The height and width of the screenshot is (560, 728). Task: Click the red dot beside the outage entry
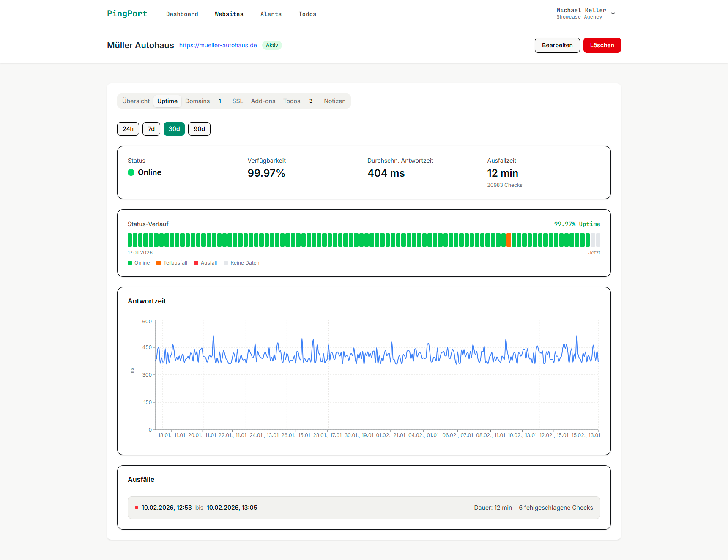click(137, 507)
